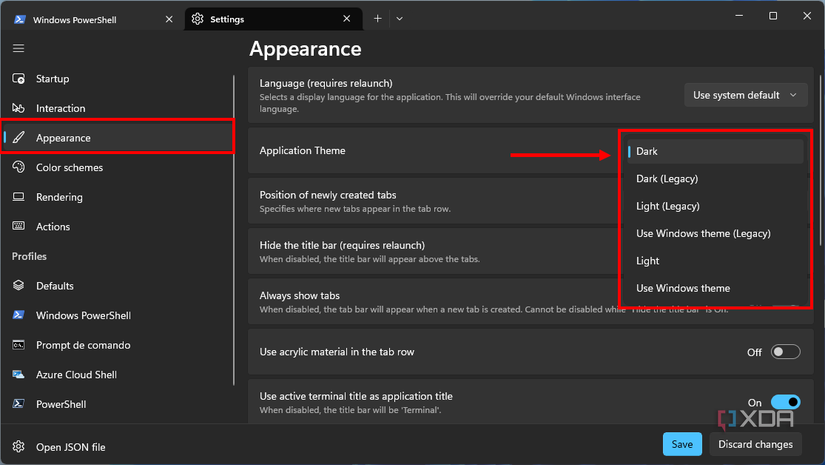Image resolution: width=825 pixels, height=465 pixels.
Task: Open the Startup settings page
Action: (x=52, y=79)
